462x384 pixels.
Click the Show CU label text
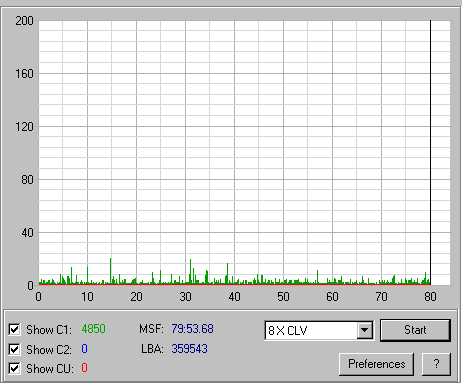coord(50,369)
